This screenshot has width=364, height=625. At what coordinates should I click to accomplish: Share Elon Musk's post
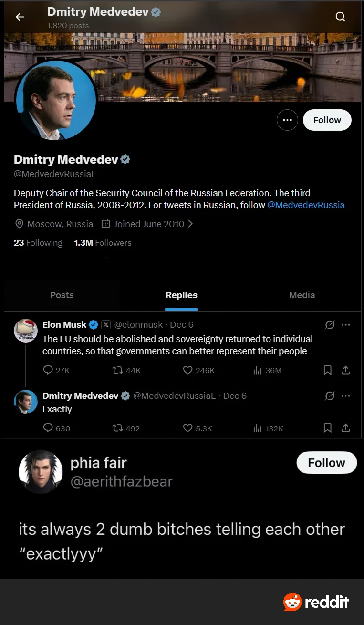click(x=346, y=370)
